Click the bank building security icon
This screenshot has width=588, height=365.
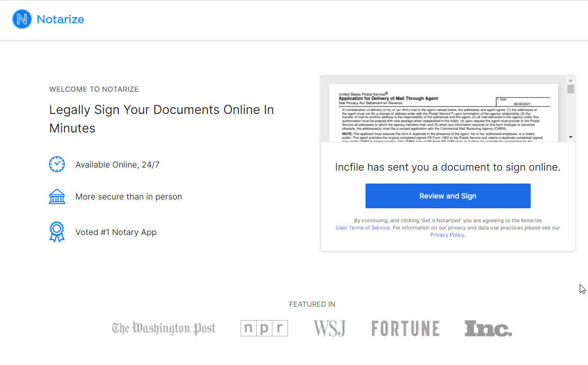point(57,196)
